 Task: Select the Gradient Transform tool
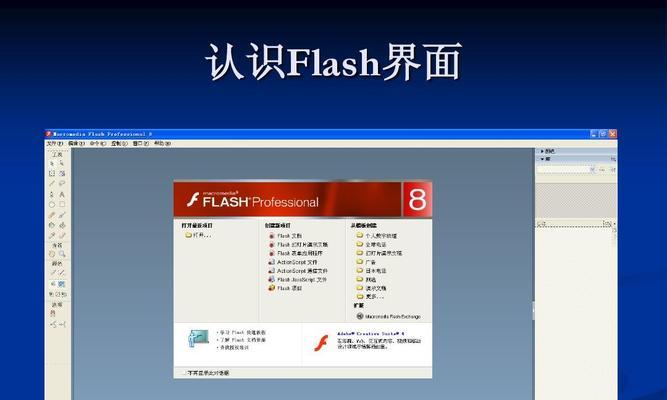pos(62,174)
